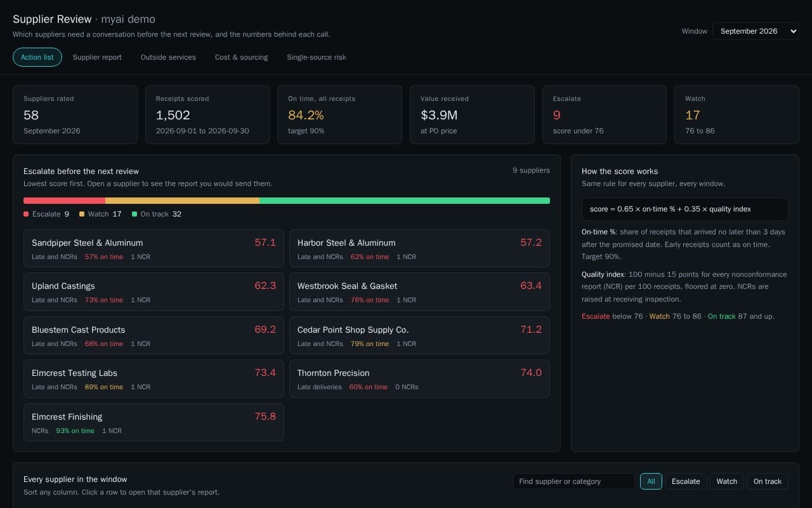
Task: Open the Window month dropdown
Action: click(756, 31)
